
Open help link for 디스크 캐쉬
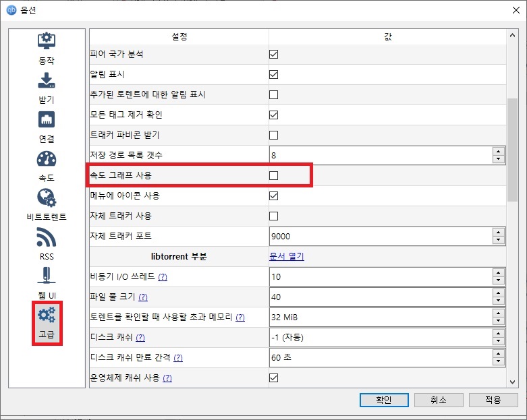140,337
